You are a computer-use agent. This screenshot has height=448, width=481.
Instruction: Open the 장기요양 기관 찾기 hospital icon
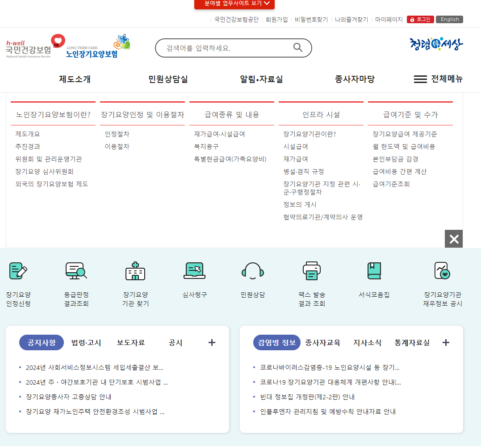135,271
